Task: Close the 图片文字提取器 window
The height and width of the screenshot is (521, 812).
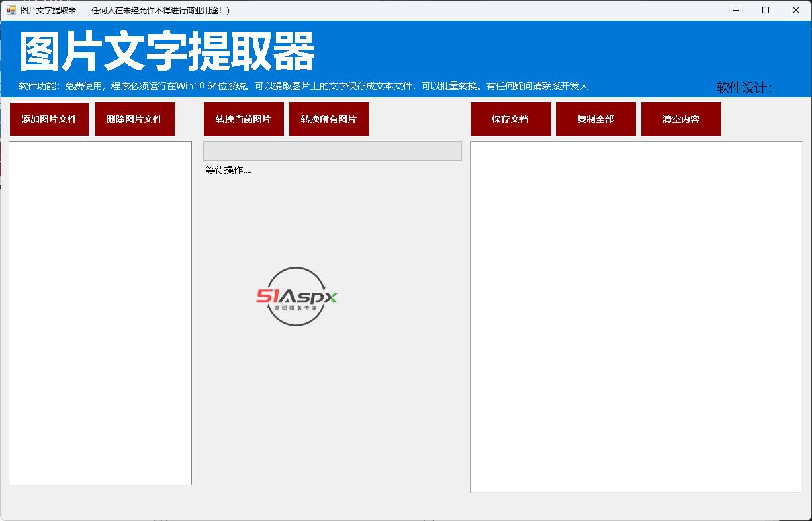Action: coord(796,10)
